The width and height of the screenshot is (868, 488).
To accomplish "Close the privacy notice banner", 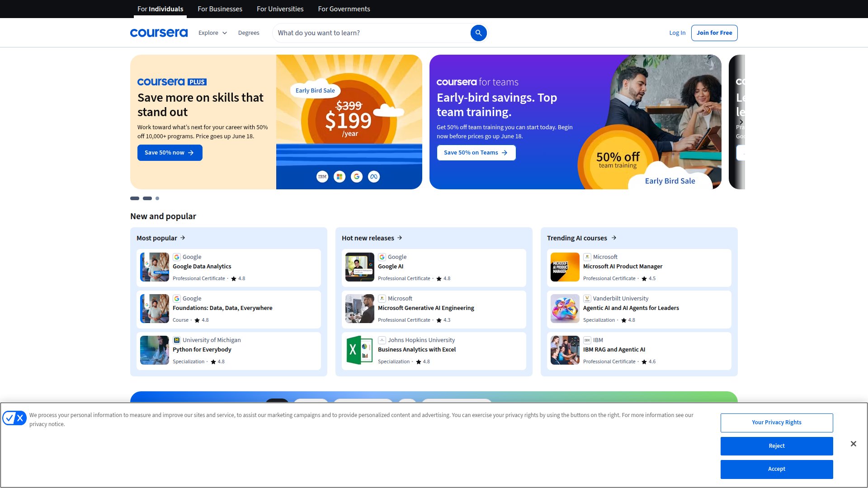I will pyautogui.click(x=853, y=444).
